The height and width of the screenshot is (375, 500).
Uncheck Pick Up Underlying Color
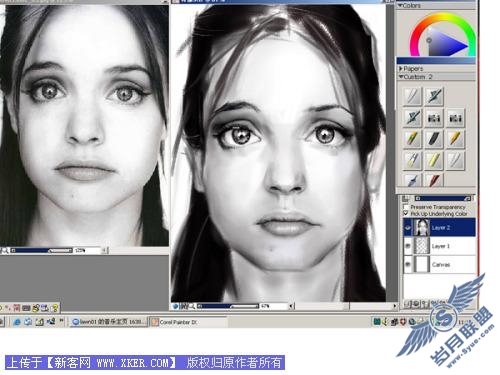pos(406,213)
